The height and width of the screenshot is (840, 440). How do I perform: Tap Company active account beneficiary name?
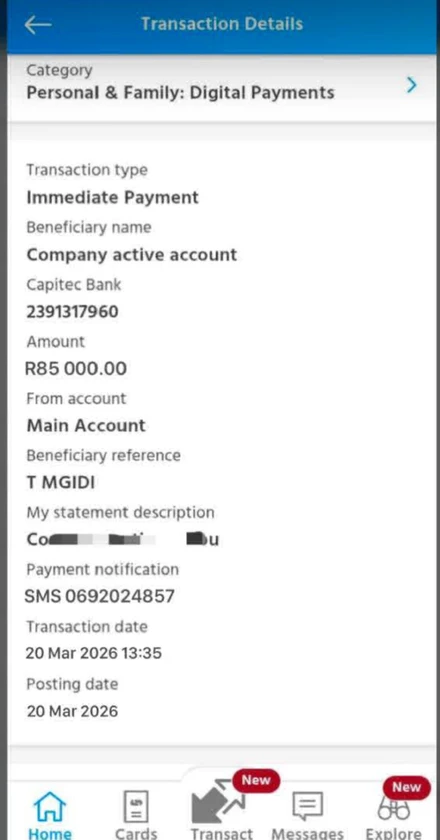132,254
